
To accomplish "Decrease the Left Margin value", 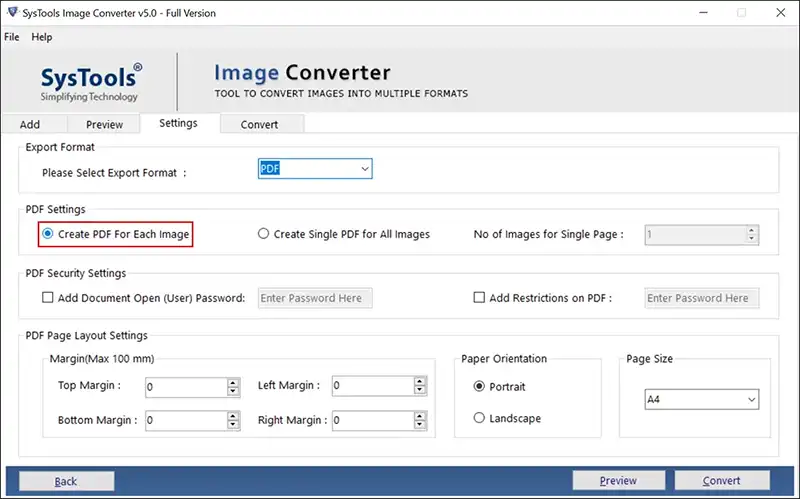I will click(420, 390).
